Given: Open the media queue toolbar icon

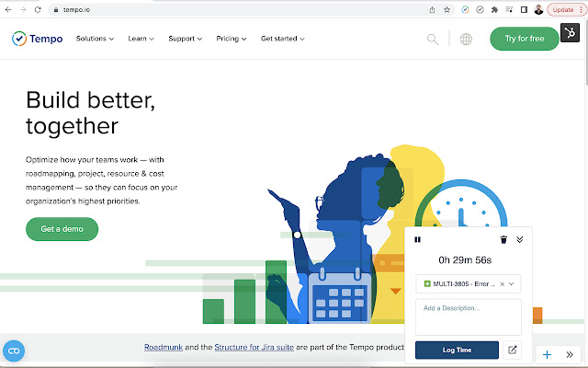Looking at the screenshot, I should point(509,10).
